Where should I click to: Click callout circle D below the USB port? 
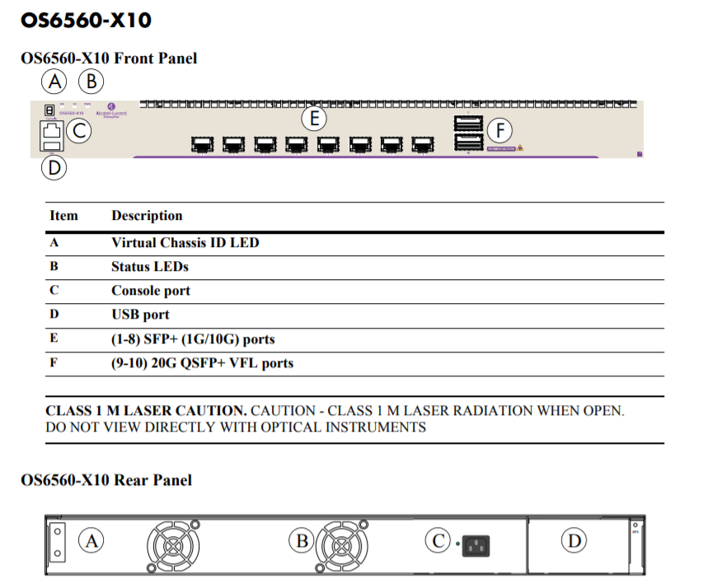pyautogui.click(x=54, y=168)
